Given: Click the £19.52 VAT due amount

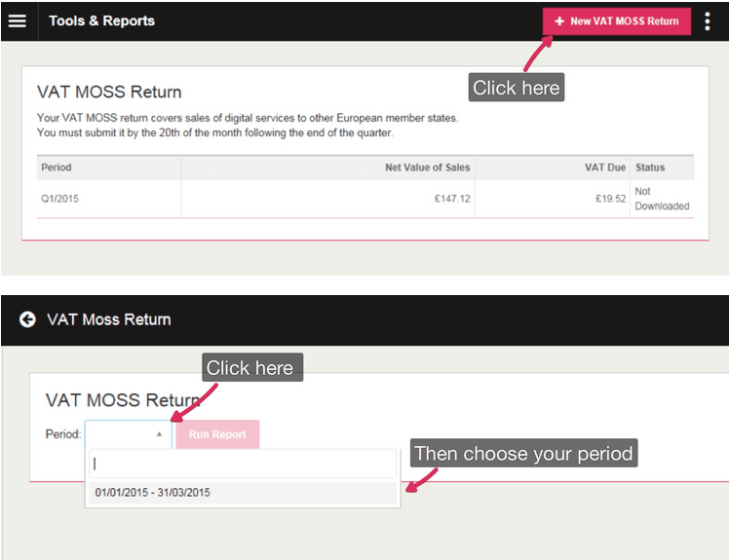Looking at the screenshot, I should click(610, 200).
